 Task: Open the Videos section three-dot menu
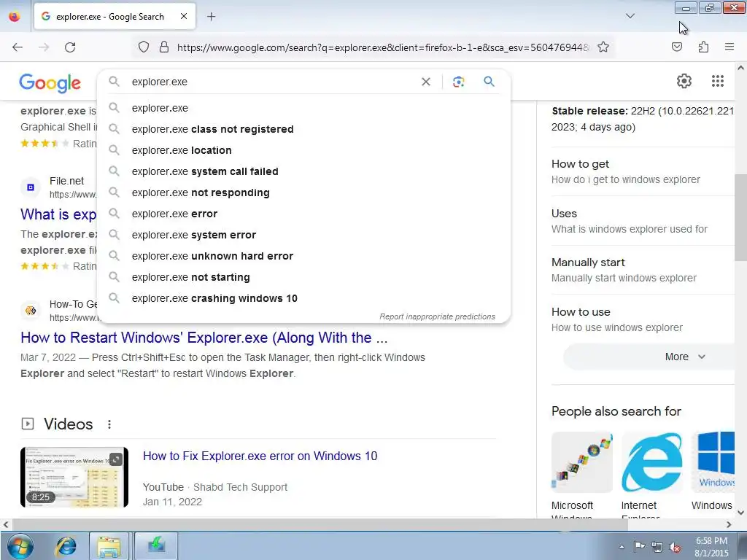(109, 424)
